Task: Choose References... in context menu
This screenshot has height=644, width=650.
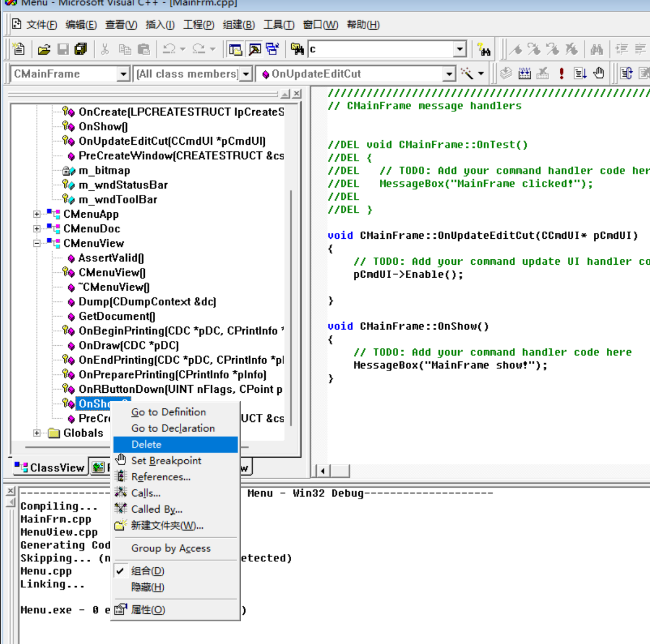Action: tap(176, 477)
